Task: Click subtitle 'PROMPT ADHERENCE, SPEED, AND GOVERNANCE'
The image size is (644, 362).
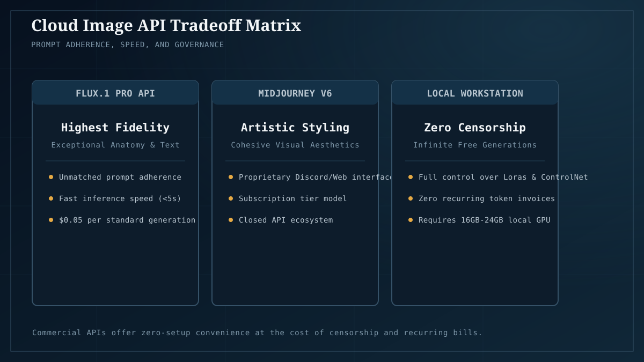Action: pyautogui.click(x=128, y=45)
